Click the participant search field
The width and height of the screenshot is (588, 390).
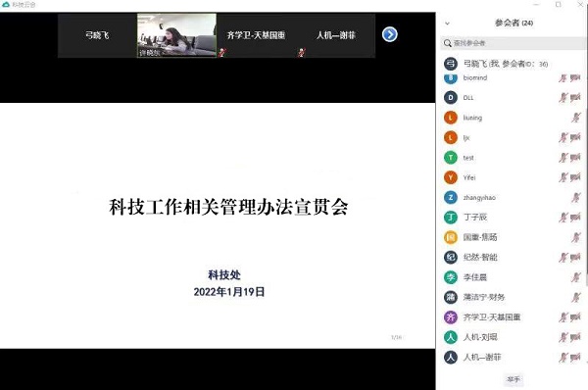tap(513, 43)
